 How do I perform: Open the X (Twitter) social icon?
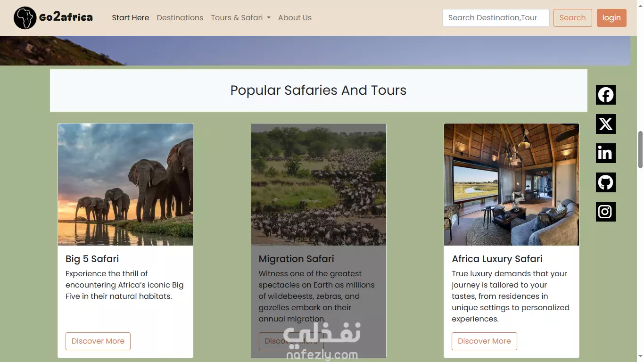click(606, 124)
